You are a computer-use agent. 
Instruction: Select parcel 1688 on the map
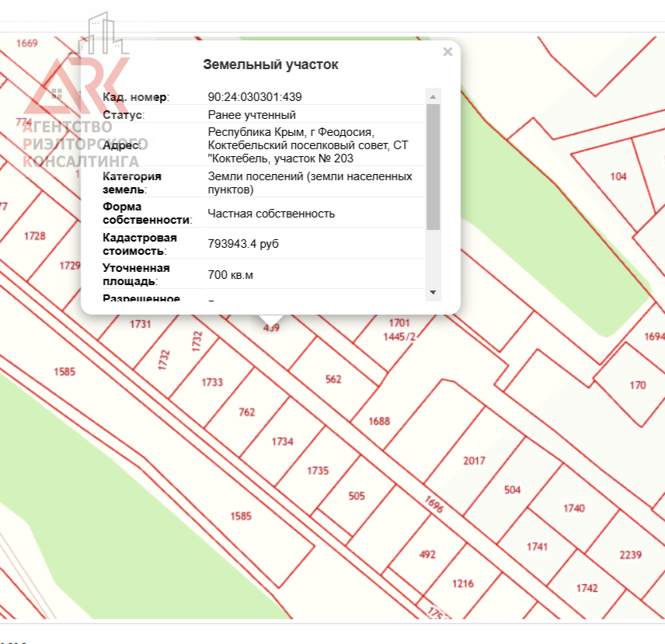click(379, 422)
